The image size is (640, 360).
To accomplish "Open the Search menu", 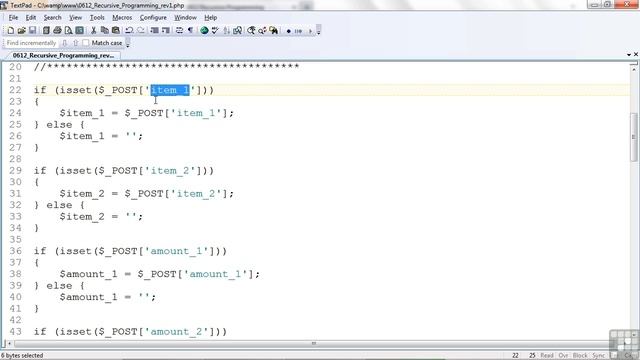I will [53, 18].
